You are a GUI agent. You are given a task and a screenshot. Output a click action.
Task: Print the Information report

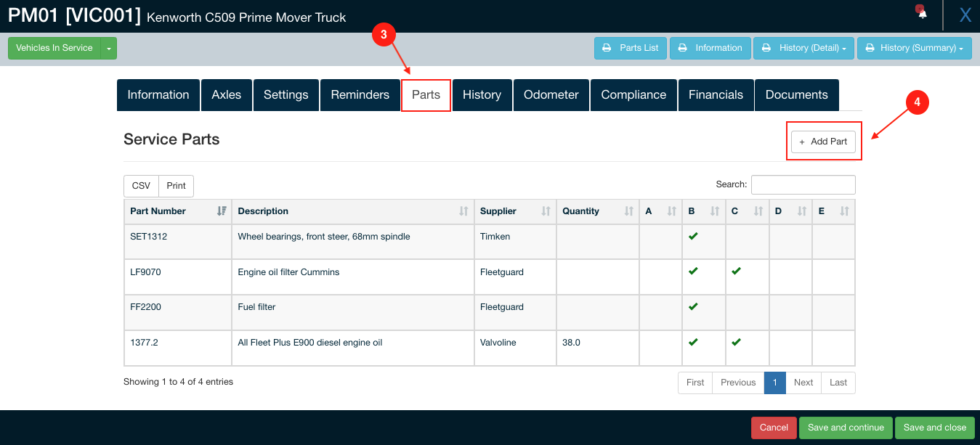click(x=710, y=48)
